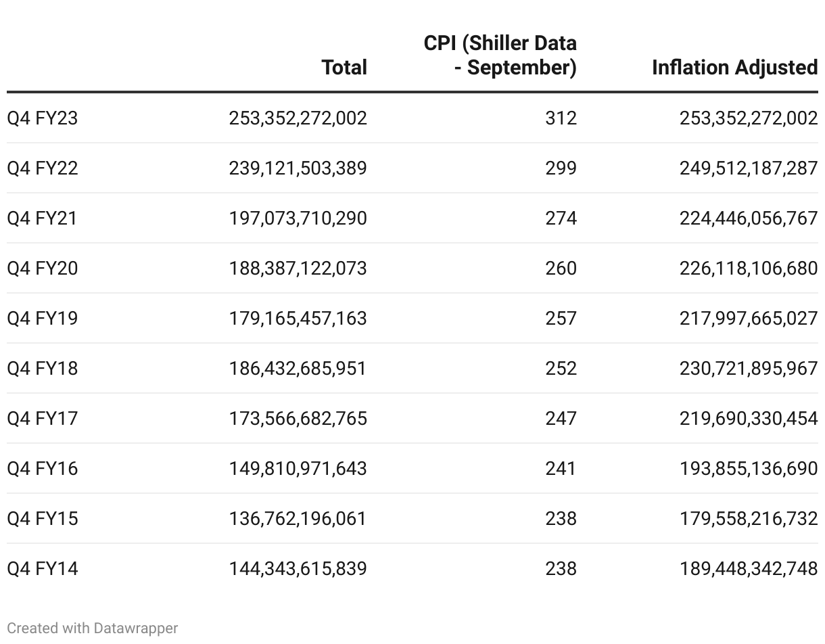The image size is (825, 644).
Task: Click the CPI value 312
Action: click(x=561, y=118)
